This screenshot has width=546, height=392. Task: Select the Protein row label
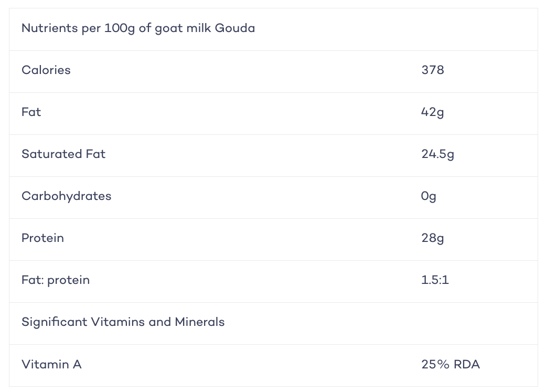click(x=43, y=238)
